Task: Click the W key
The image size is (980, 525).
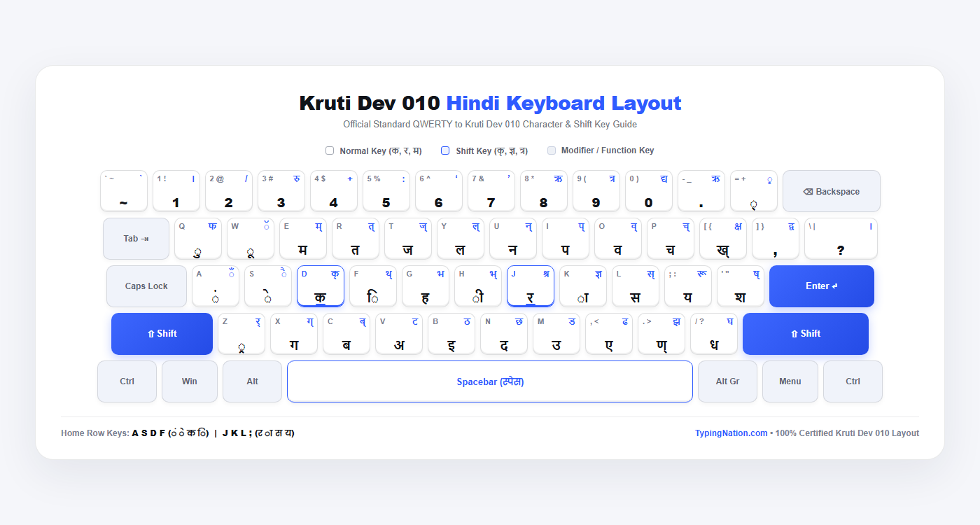Action: [x=250, y=239]
